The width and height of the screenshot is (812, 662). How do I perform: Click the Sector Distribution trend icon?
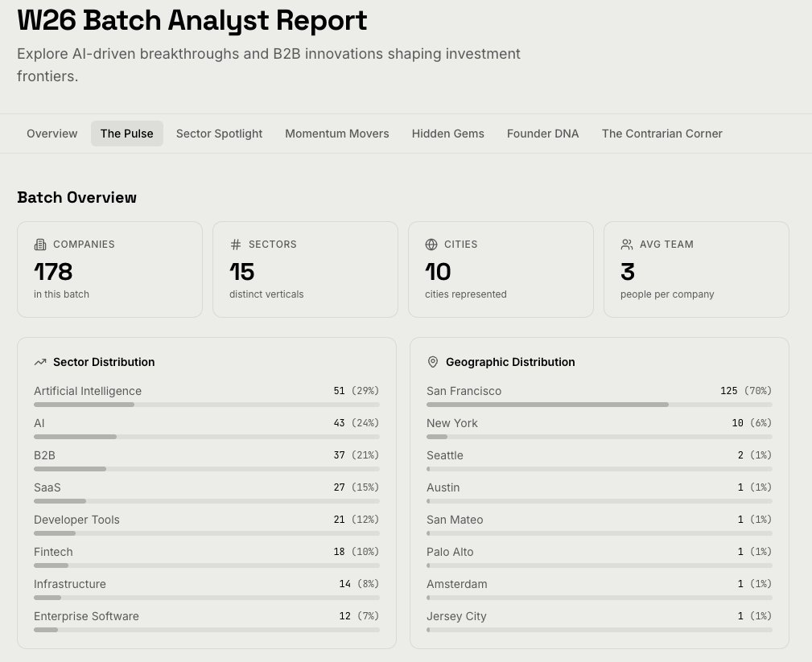[x=40, y=362]
